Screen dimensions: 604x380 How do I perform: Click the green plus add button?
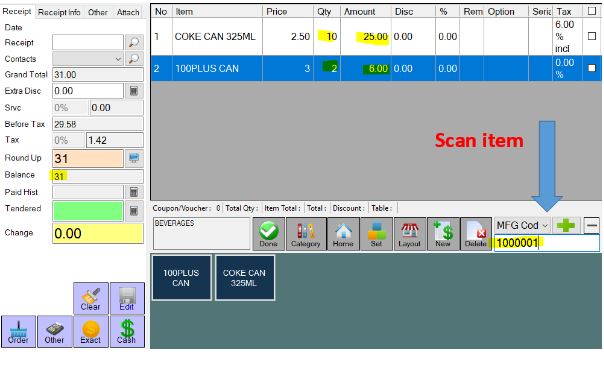(566, 225)
